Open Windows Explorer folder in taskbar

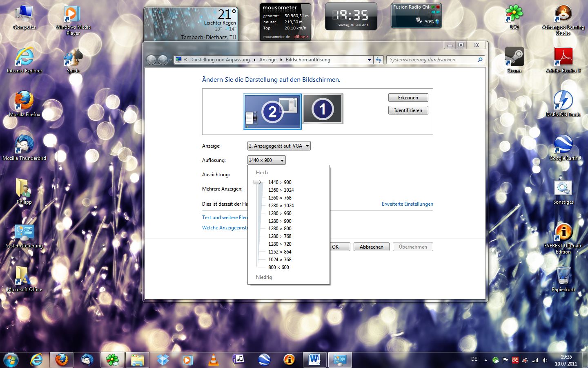pyautogui.click(x=138, y=360)
